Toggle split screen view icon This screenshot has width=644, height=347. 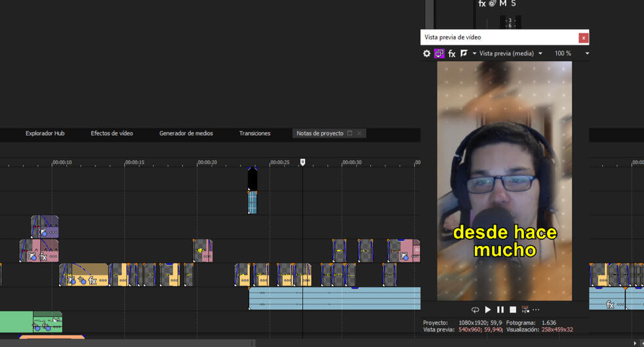pyautogui.click(x=464, y=54)
